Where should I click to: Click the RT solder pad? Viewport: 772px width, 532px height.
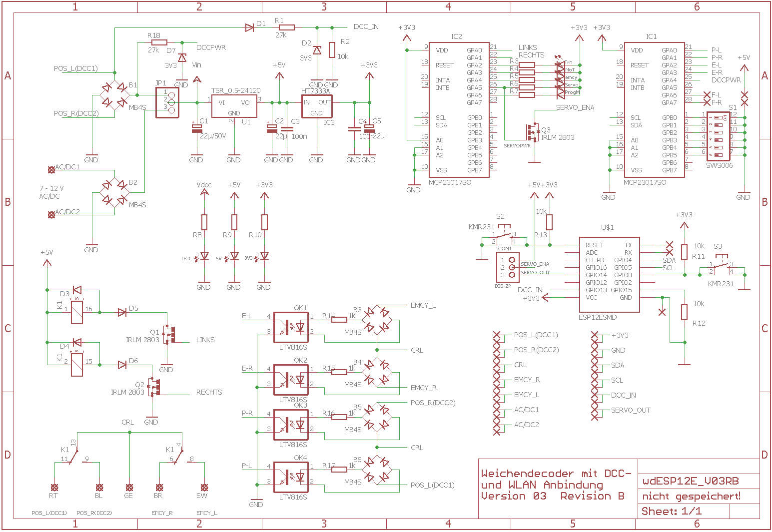54,487
